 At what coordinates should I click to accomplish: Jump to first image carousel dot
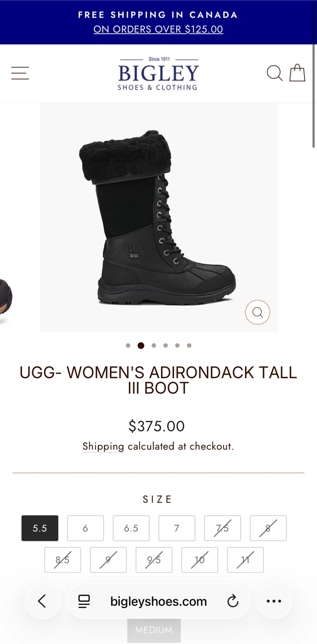pos(128,345)
